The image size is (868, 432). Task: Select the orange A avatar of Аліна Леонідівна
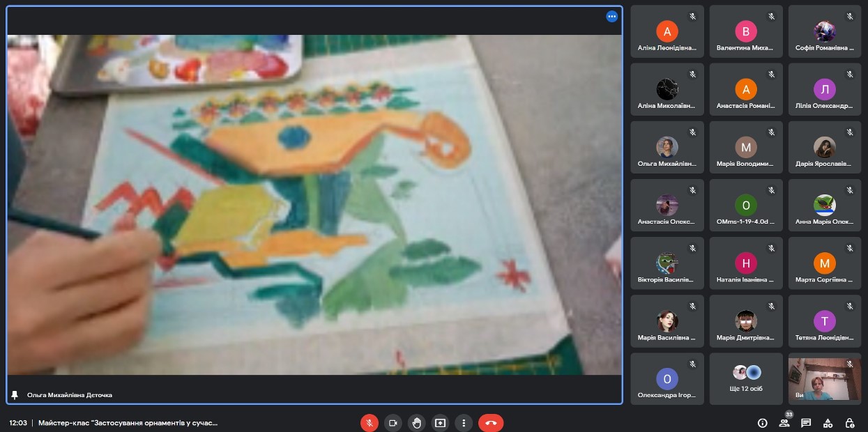coord(667,31)
